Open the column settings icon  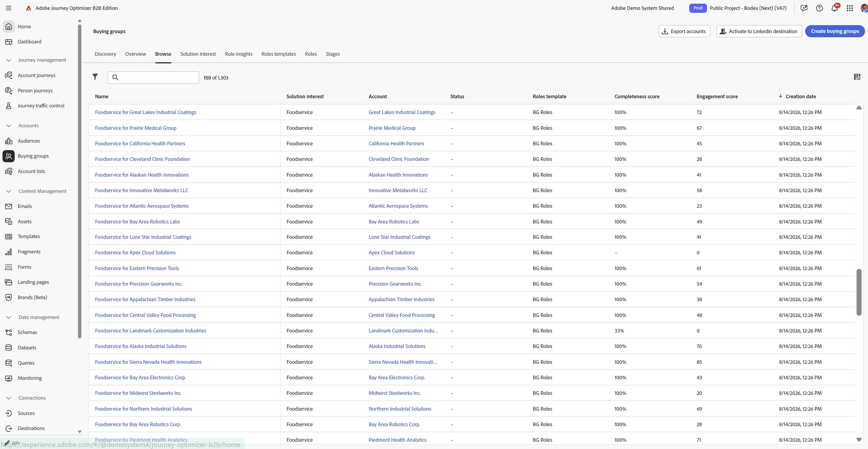[x=857, y=77]
